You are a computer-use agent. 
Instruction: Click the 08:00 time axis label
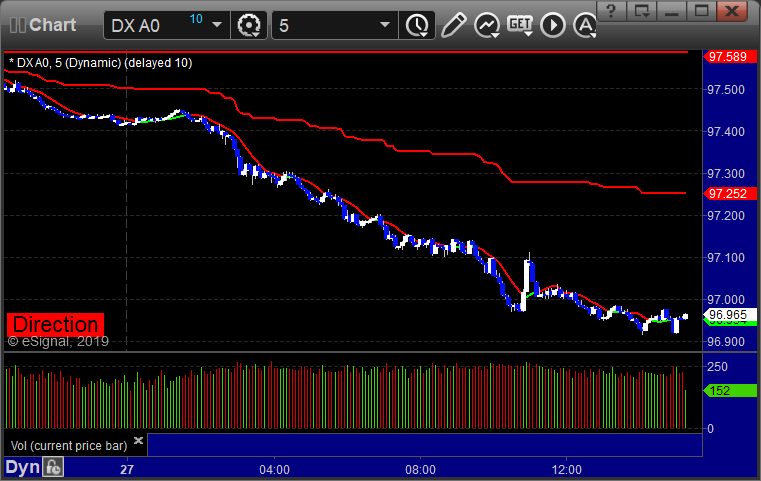tap(420, 470)
